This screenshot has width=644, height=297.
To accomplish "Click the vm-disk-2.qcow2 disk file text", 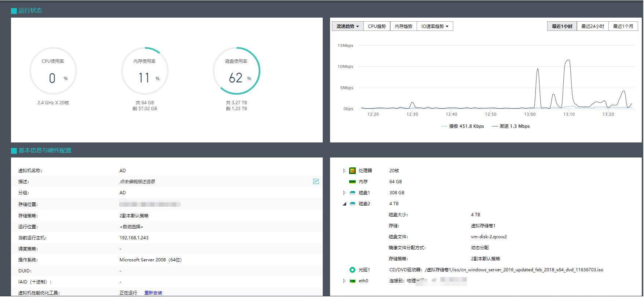I will (x=489, y=237).
